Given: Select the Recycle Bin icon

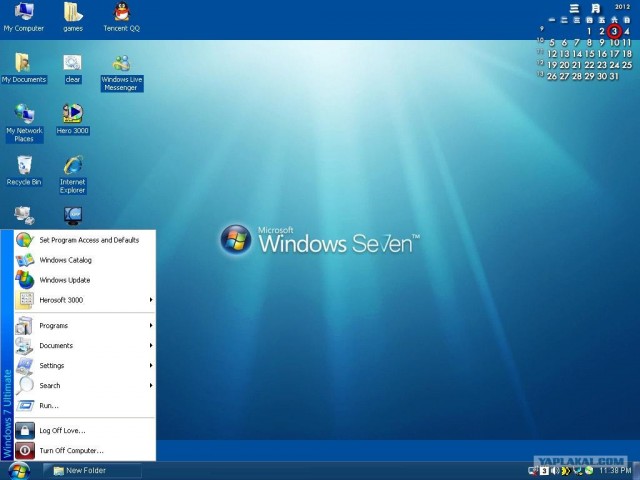Looking at the screenshot, I should (x=24, y=171).
